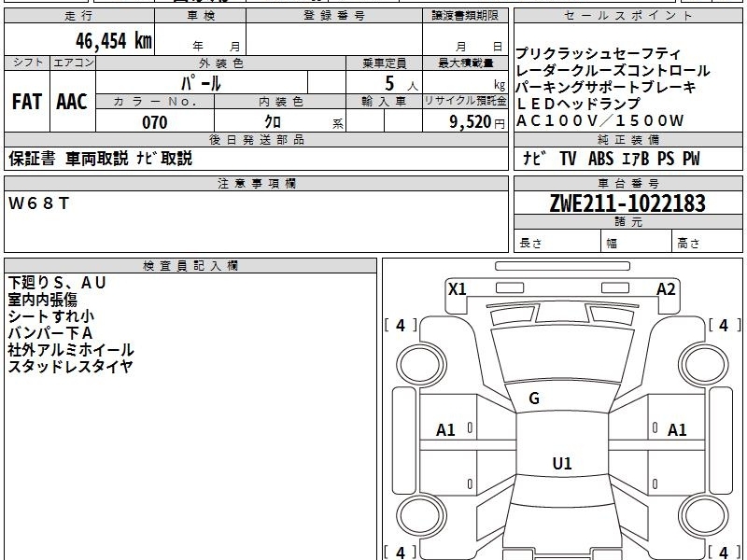Select the seating capacity value 5 人
Image resolution: width=747 pixels, height=560 pixels.
pos(402,84)
